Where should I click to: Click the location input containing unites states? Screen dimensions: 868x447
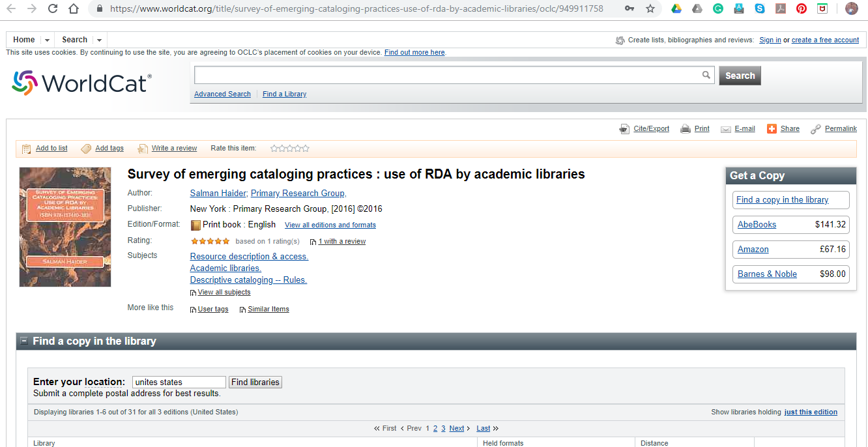[179, 382]
